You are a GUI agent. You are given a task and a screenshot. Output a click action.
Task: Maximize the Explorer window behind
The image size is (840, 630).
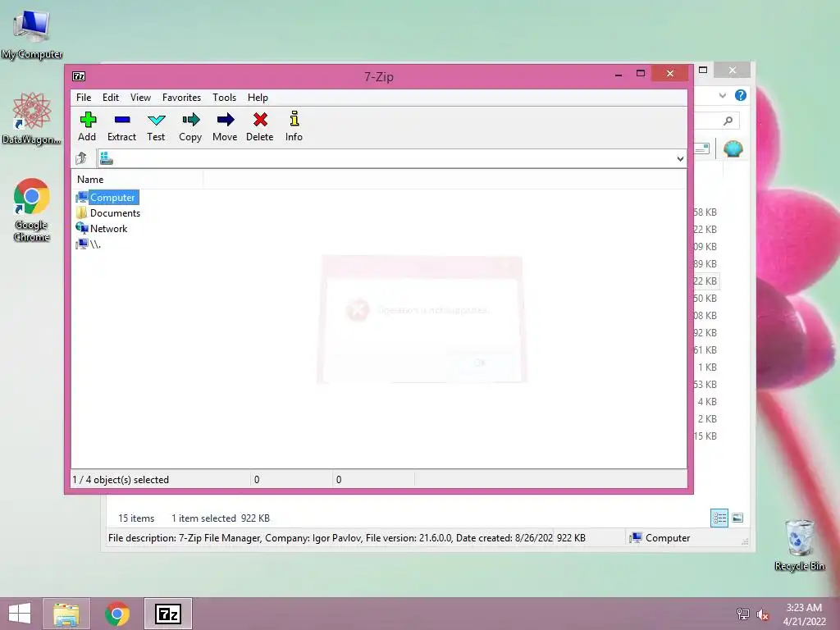(x=703, y=70)
